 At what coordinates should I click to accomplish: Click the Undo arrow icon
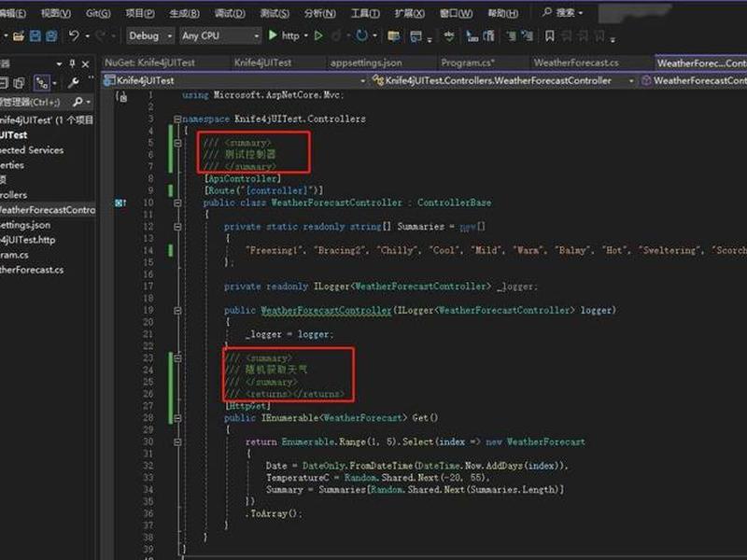(74, 35)
